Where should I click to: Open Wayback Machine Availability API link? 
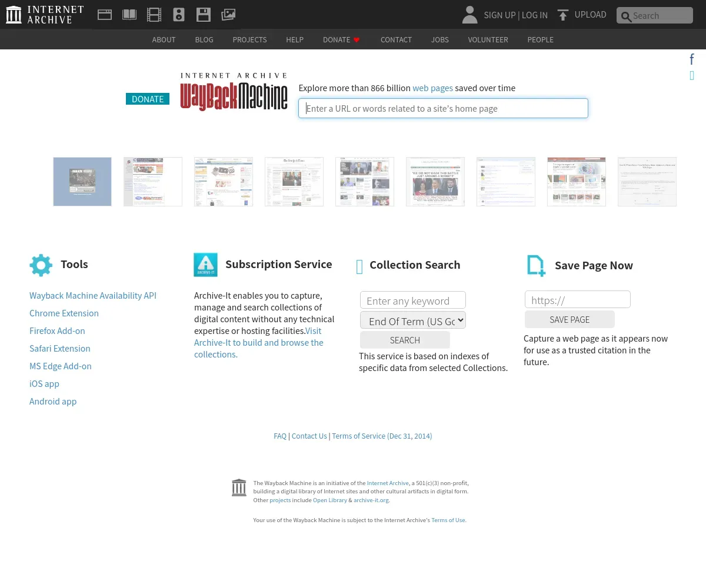tap(93, 296)
